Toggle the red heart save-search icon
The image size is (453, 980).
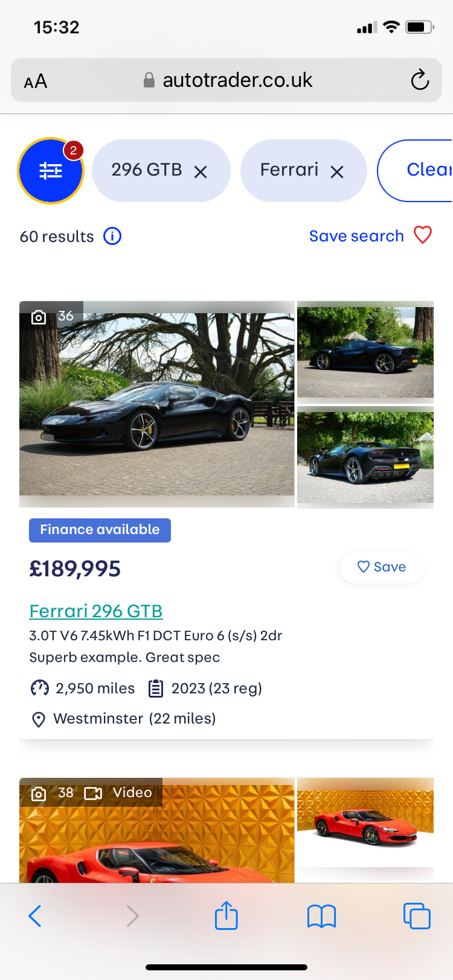(423, 235)
